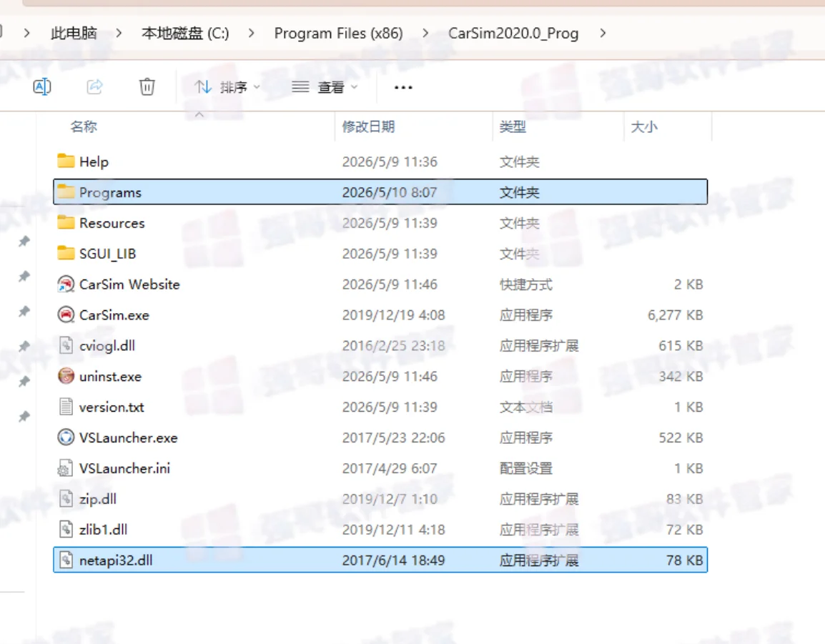The image size is (825, 644).
Task: Click the CarSim Website shortcut icon
Action: point(66,284)
